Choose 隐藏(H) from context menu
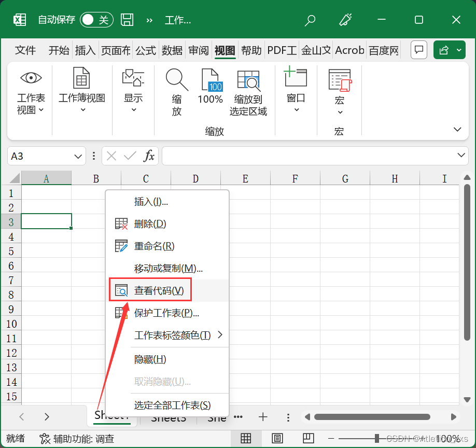The width and height of the screenshot is (476, 448). (x=167, y=359)
